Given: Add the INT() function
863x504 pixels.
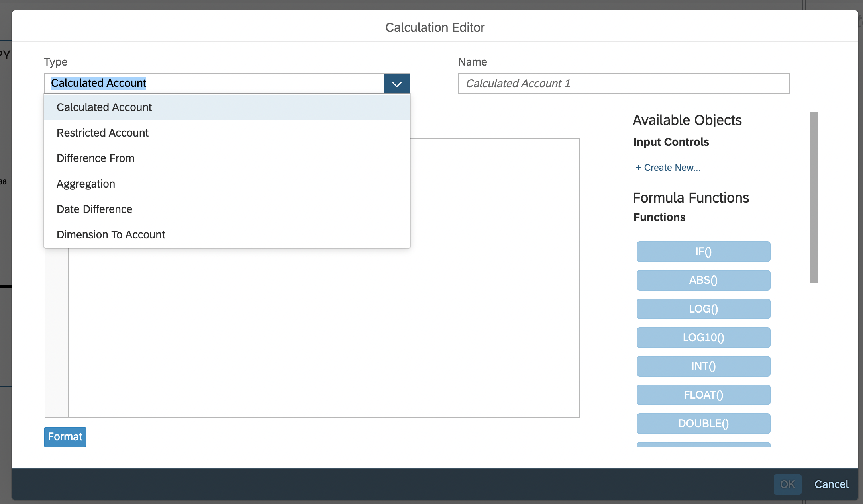Looking at the screenshot, I should coord(703,366).
